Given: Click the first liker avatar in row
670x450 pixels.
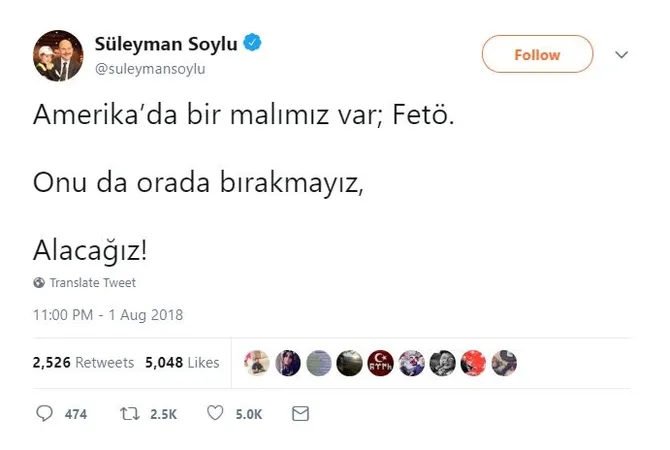Looking at the screenshot, I should (257, 363).
